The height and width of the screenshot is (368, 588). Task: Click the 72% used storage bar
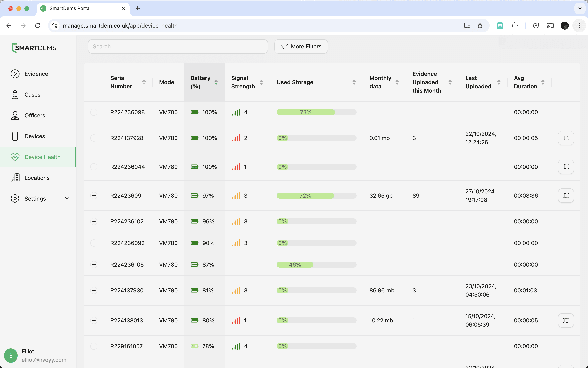coord(316,196)
